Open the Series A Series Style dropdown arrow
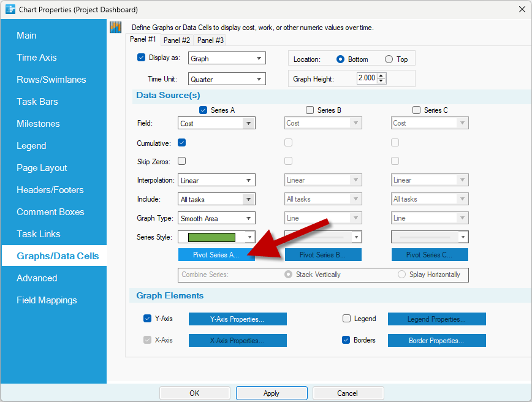 pos(249,237)
